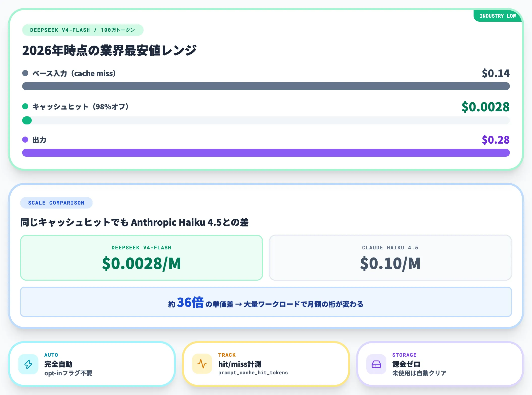The image size is (532, 395).
Task: Click the CLAUDE HAIKU 4.5 card label
Action: click(390, 248)
